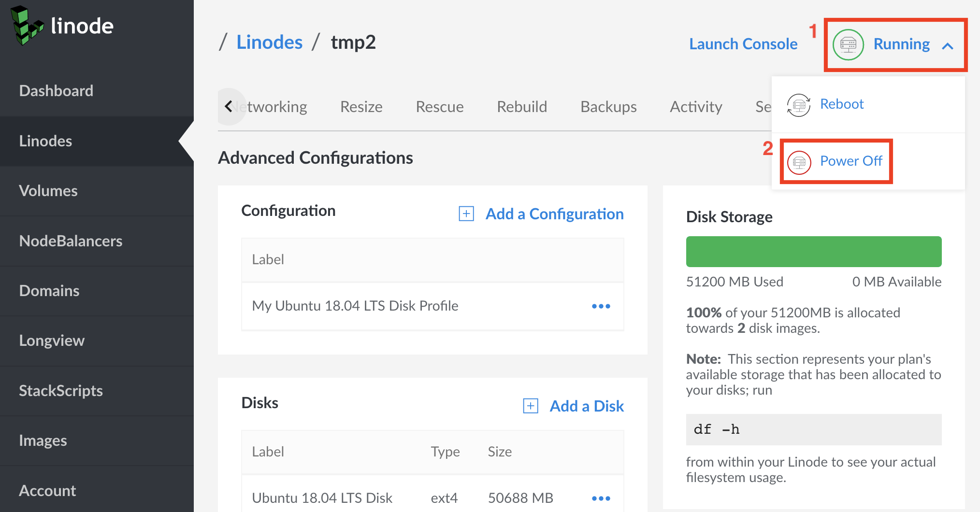Click the ext4 type cell
The height and width of the screenshot is (512, 980).
coord(444,498)
